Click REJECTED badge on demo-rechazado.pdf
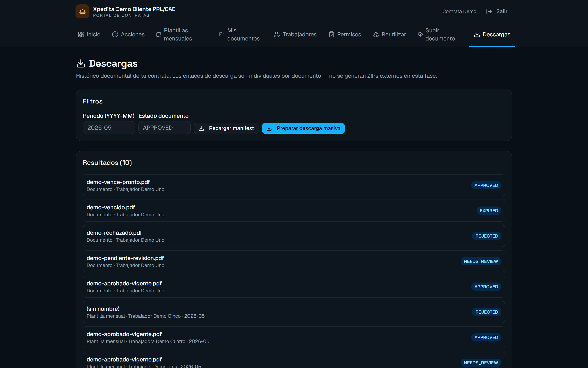The height and width of the screenshot is (368, 588). coord(487,236)
